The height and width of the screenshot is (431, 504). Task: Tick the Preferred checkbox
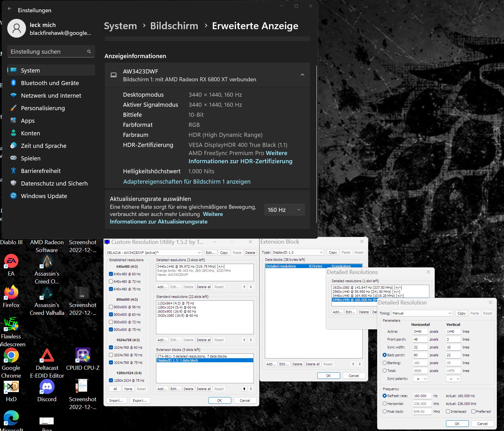pos(473,412)
